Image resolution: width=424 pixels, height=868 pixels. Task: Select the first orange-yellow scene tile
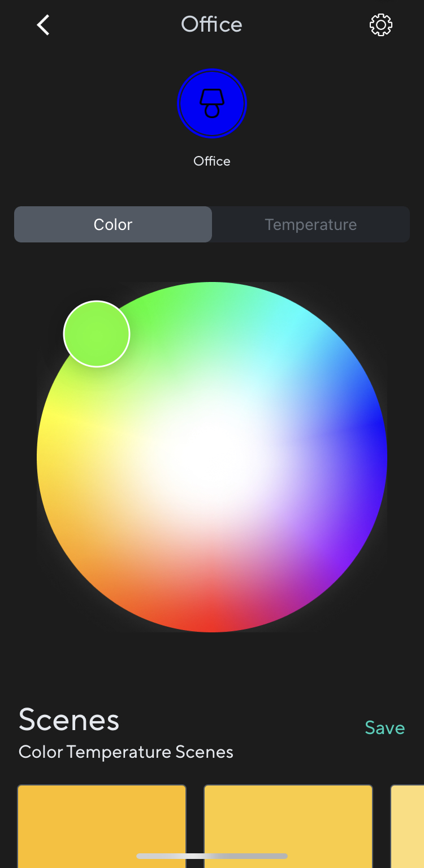tap(102, 826)
